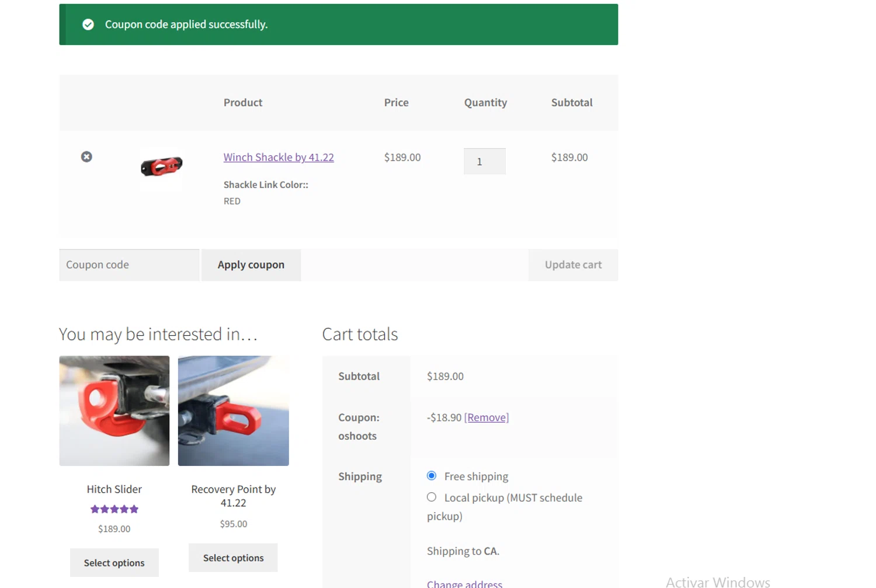Click the 'Shipping to CA.' text
The height and width of the screenshot is (588, 876).
tap(463, 551)
